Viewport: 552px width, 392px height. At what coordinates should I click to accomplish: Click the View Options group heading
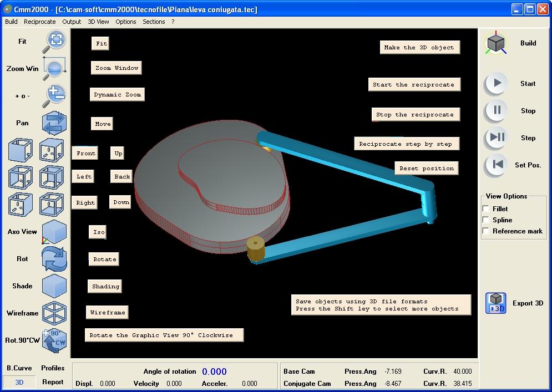tap(507, 196)
